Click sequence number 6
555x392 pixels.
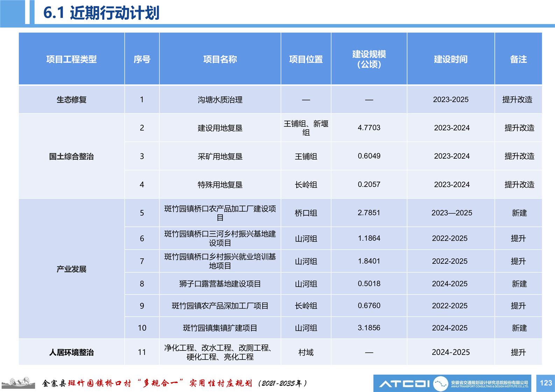click(x=142, y=239)
